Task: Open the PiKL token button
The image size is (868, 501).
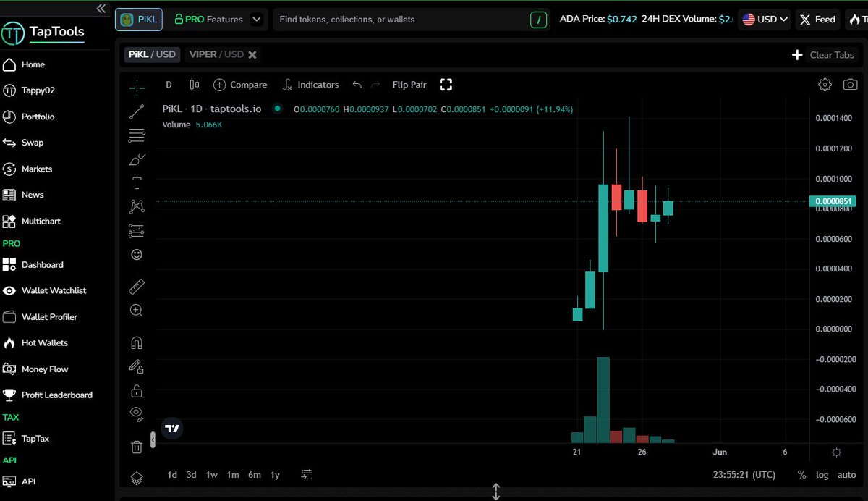Action: pyautogui.click(x=139, y=20)
